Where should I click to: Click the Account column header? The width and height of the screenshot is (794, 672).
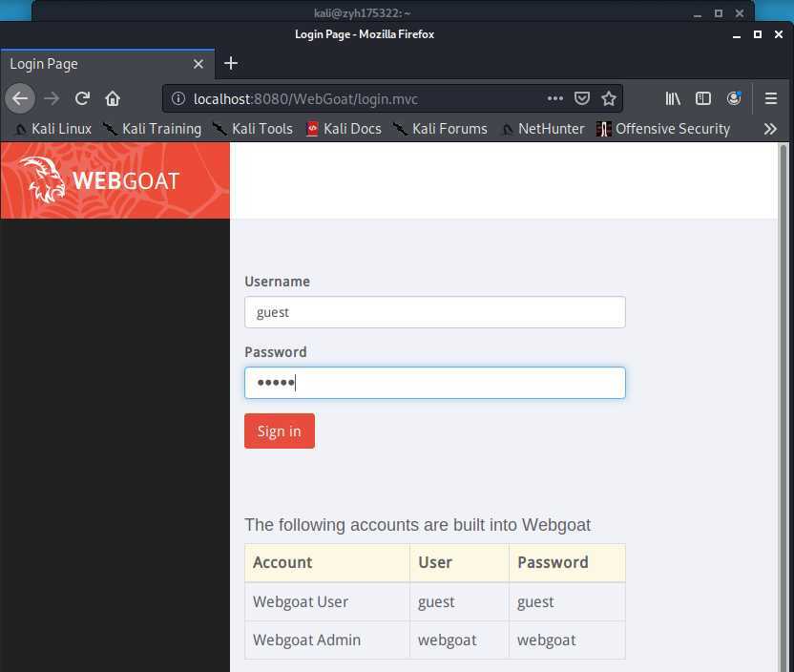click(327, 562)
